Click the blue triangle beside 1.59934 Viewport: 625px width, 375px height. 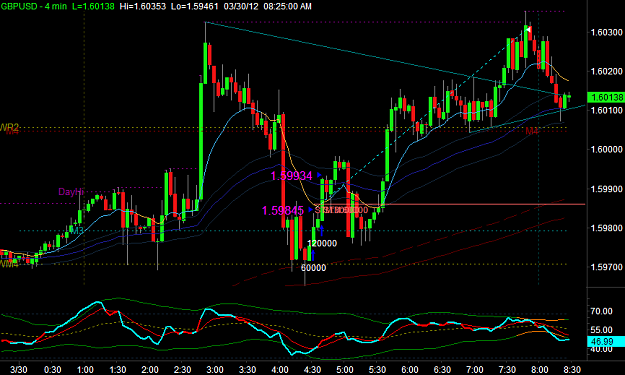(319, 175)
